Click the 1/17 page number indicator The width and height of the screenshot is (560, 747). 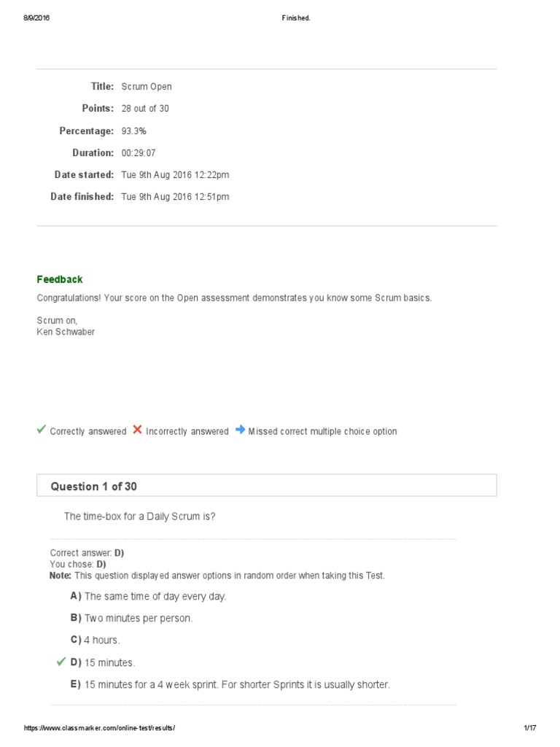(x=530, y=728)
